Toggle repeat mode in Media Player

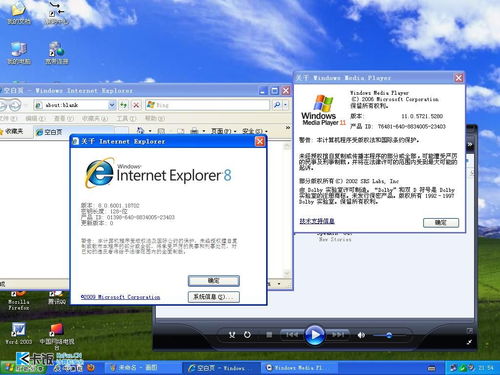pyautogui.click(x=247, y=335)
